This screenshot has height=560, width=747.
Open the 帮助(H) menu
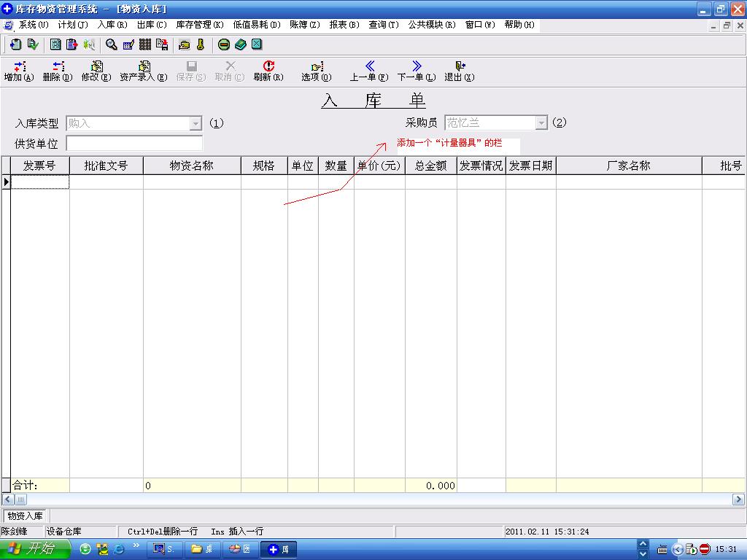coord(519,25)
